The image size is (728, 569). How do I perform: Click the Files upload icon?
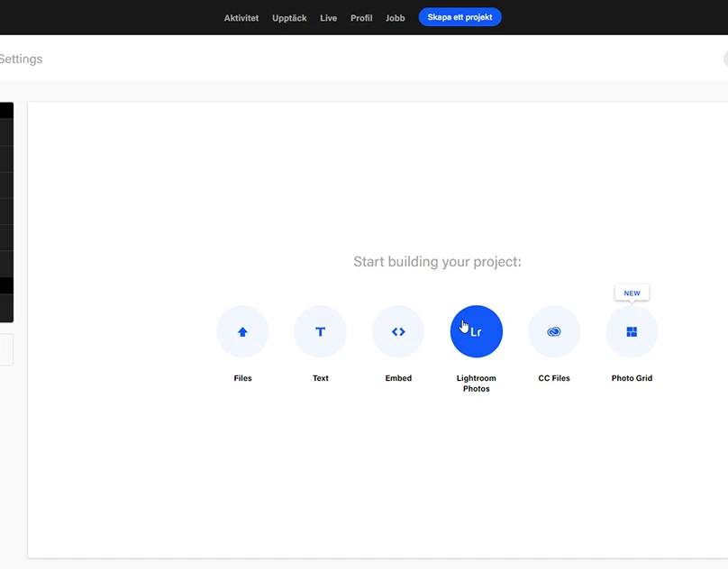(242, 331)
